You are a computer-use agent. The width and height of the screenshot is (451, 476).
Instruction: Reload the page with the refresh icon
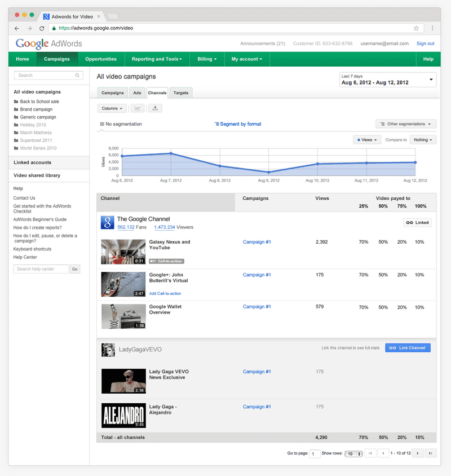42,28
